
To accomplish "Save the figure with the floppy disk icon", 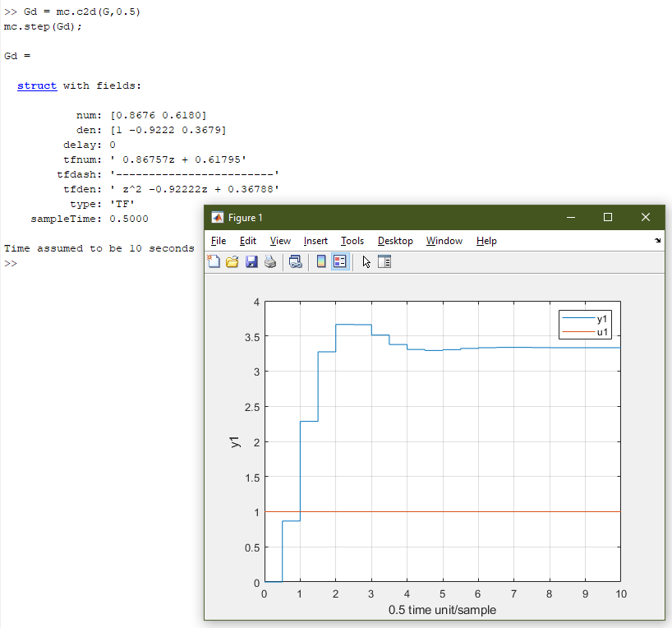I will click(252, 261).
